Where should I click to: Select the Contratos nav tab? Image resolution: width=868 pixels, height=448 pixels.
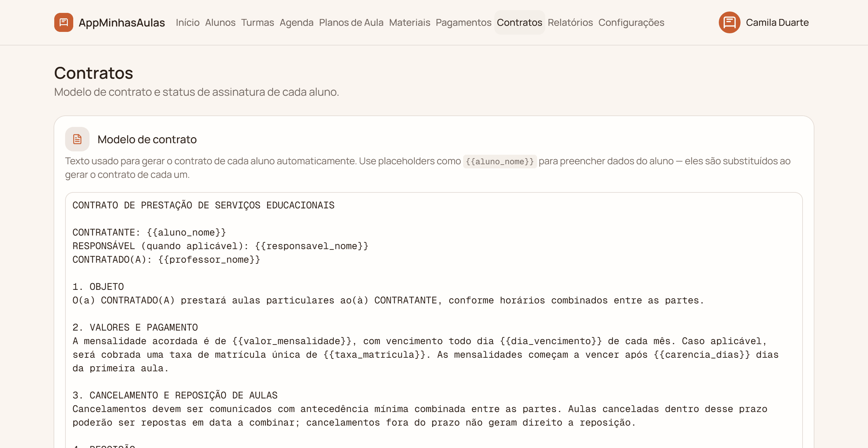519,22
